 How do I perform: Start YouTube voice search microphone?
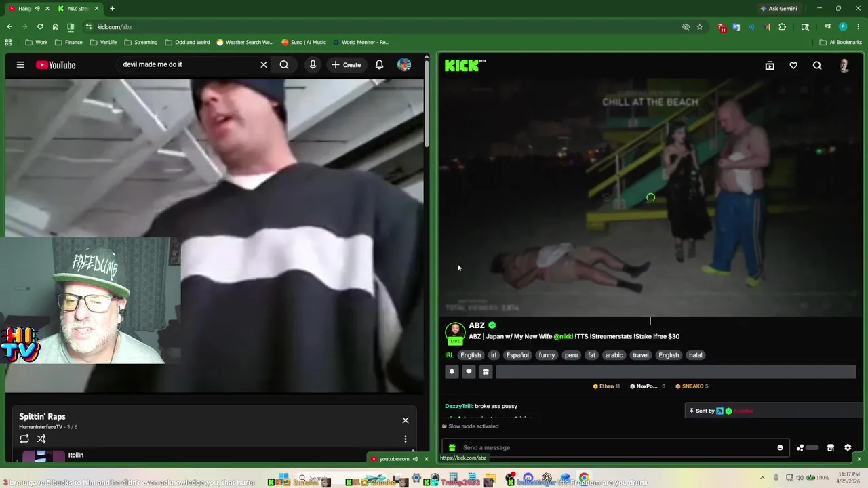[x=313, y=65]
